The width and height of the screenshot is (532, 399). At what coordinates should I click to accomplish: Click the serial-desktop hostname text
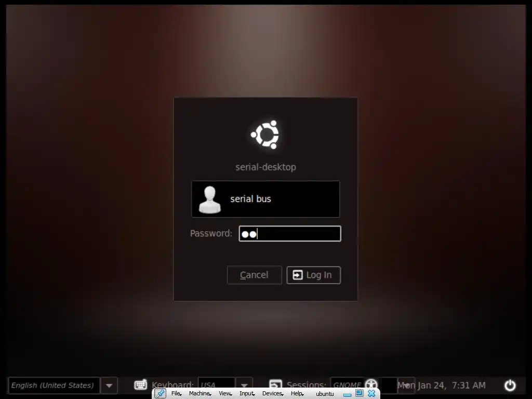(x=265, y=167)
